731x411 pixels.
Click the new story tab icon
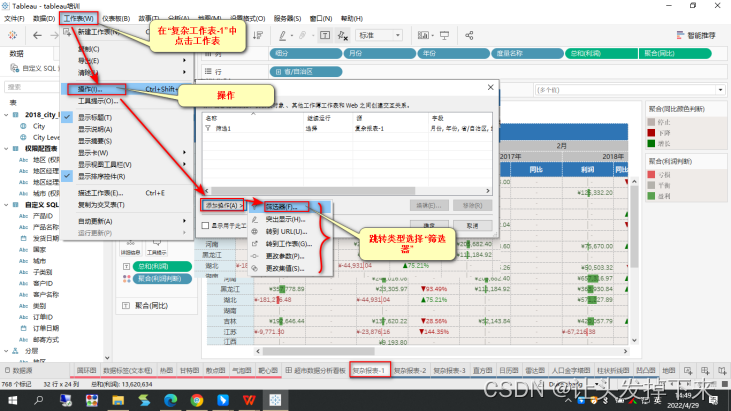click(722, 370)
